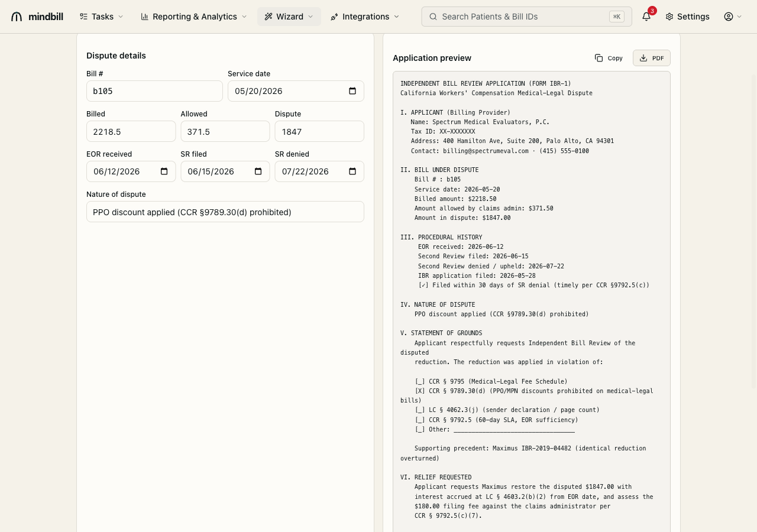757x532 pixels.
Task: Click the 'Tax ID: XX-XXXXXXX' line
Action: 443,131
